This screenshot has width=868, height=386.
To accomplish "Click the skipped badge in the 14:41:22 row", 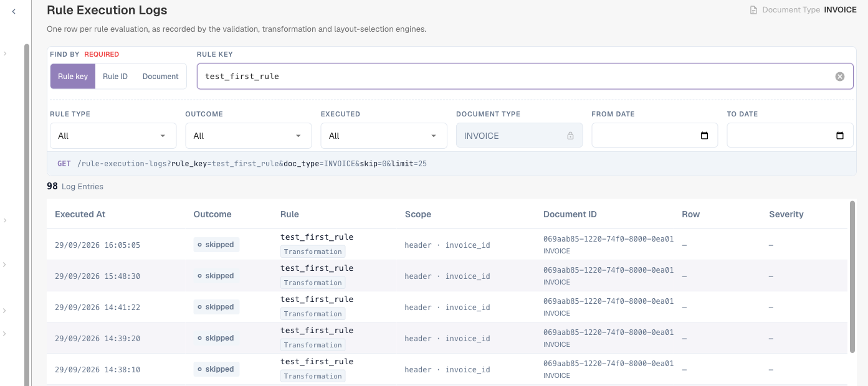I will (x=216, y=307).
